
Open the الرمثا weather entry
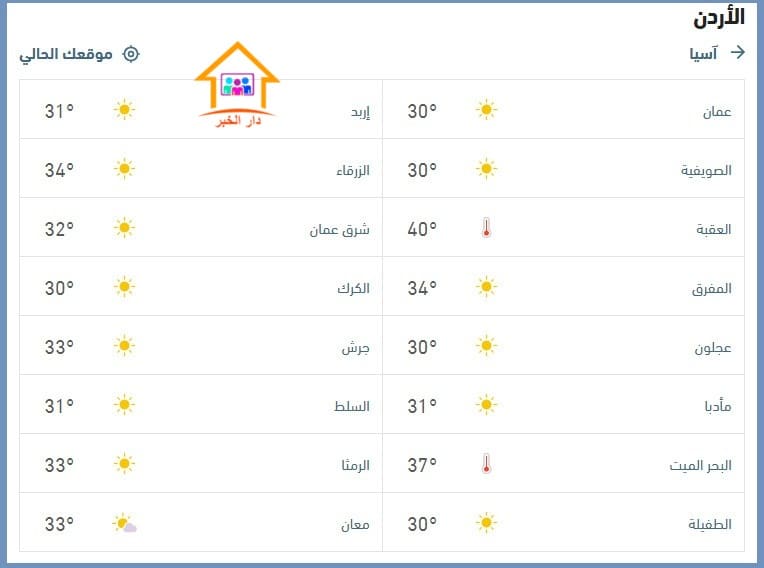[x=201, y=463]
